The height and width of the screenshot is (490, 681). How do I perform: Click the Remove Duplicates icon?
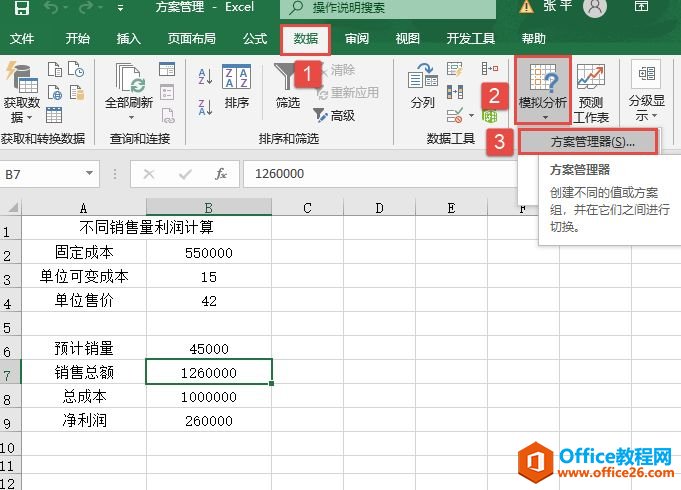coord(454,93)
